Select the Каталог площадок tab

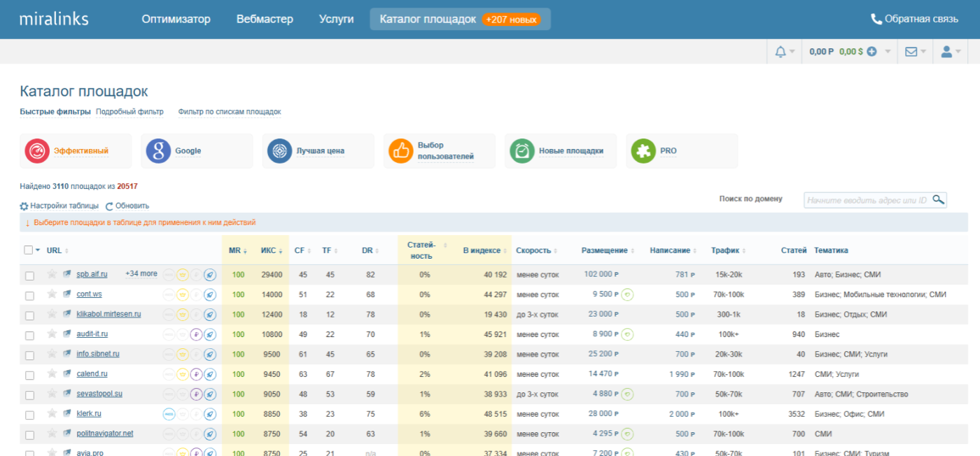click(x=460, y=19)
